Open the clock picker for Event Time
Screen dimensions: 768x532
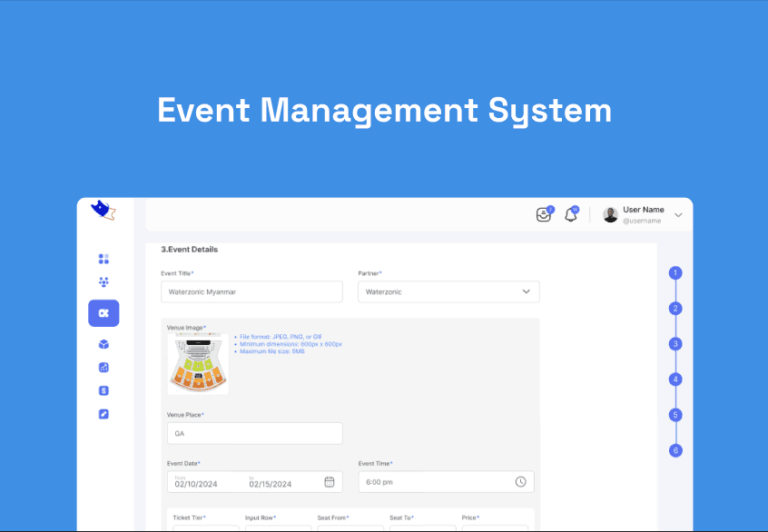click(x=522, y=482)
